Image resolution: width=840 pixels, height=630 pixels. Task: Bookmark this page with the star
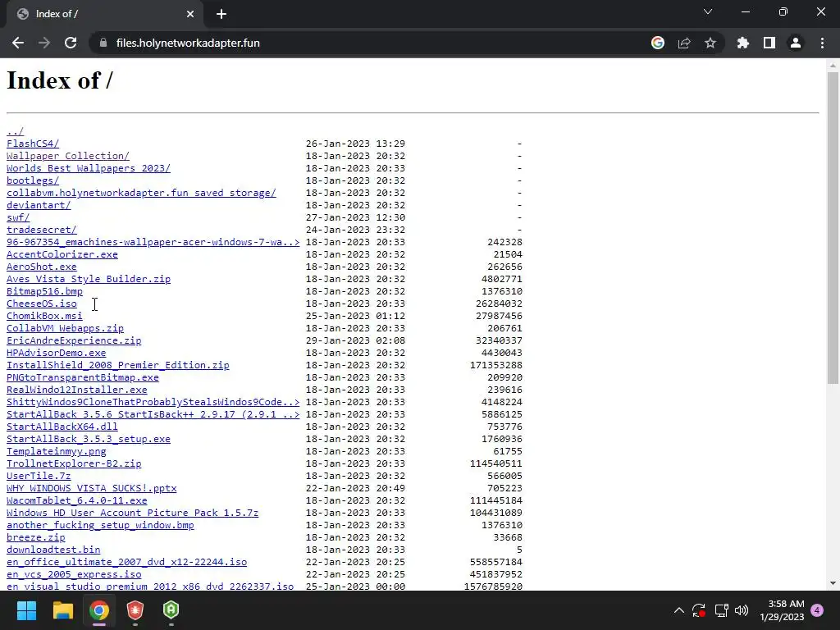click(710, 43)
